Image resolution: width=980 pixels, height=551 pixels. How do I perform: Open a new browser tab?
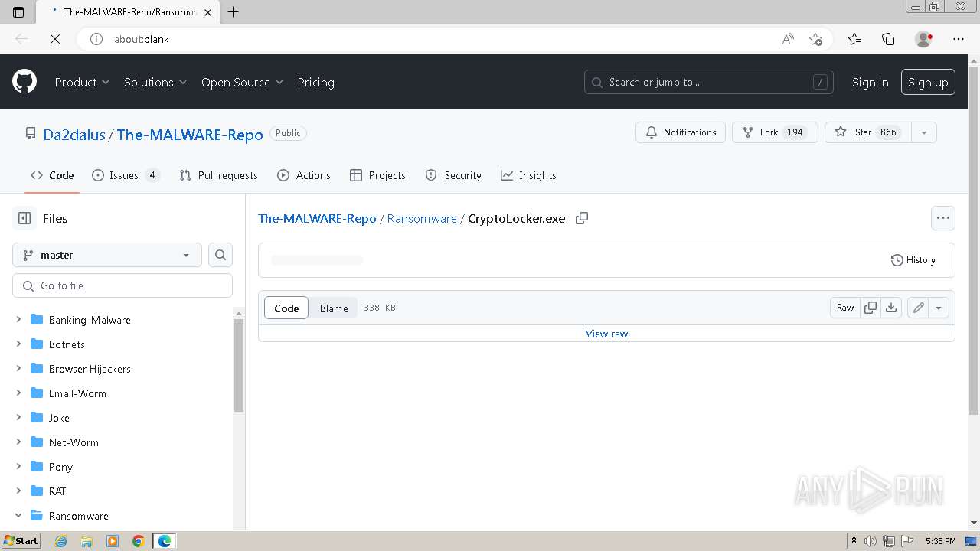tap(234, 11)
